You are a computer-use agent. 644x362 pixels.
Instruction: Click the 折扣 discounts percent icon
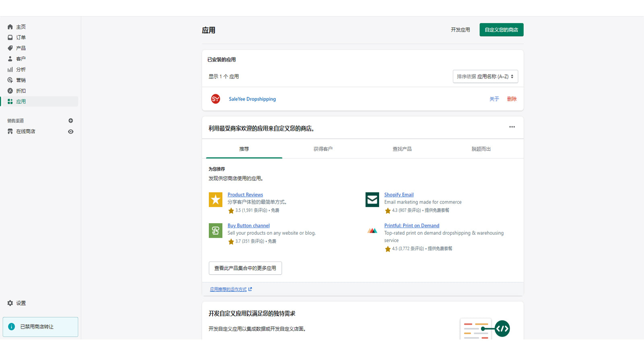point(10,91)
